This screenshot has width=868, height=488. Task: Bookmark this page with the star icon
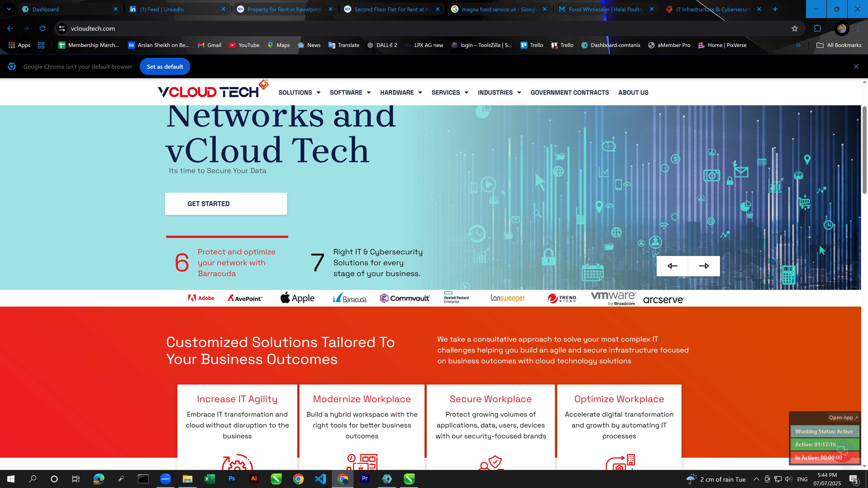pos(795,29)
